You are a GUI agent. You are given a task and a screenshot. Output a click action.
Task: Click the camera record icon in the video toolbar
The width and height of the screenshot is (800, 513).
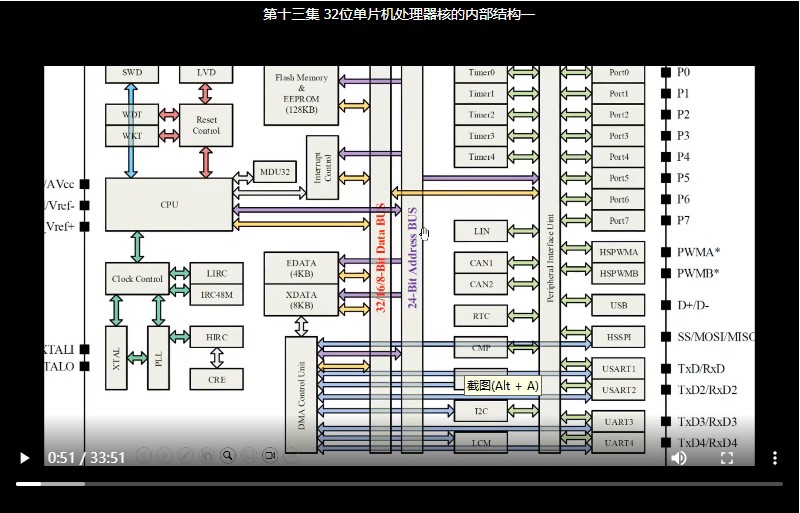coord(270,455)
